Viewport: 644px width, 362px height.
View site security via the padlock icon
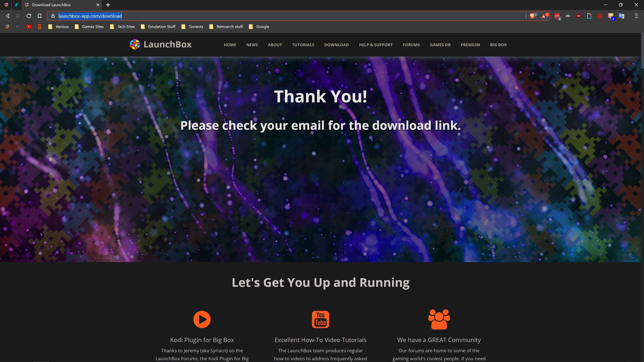click(x=53, y=16)
